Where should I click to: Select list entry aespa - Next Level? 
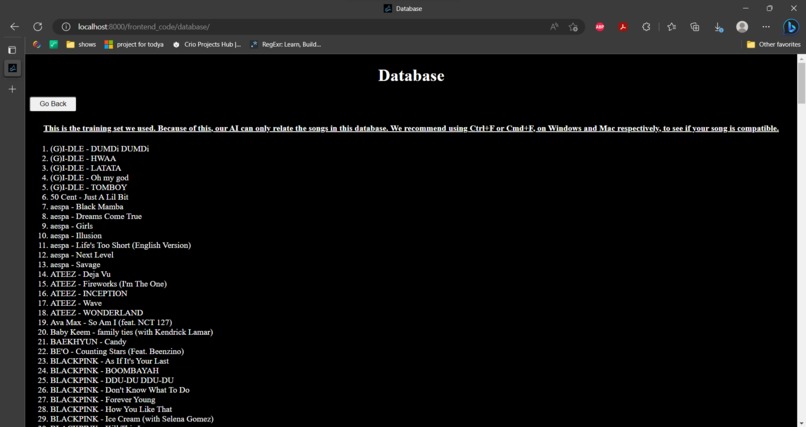click(x=82, y=255)
